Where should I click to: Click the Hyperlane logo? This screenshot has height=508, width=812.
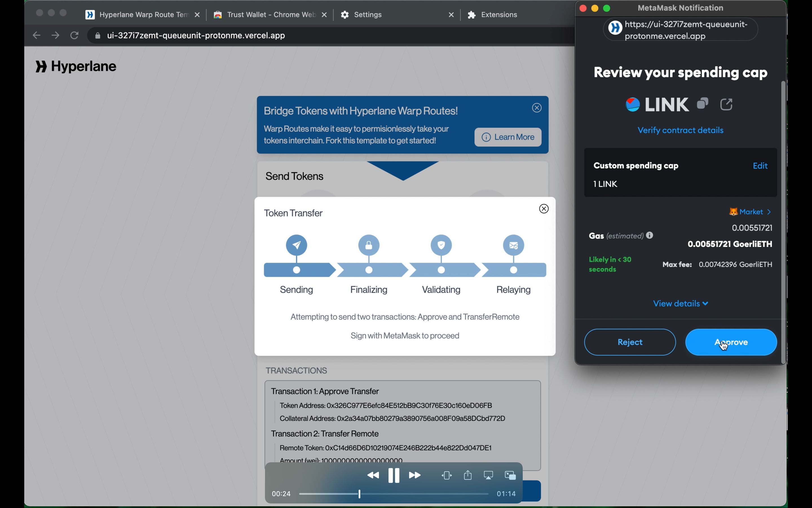coord(76,67)
